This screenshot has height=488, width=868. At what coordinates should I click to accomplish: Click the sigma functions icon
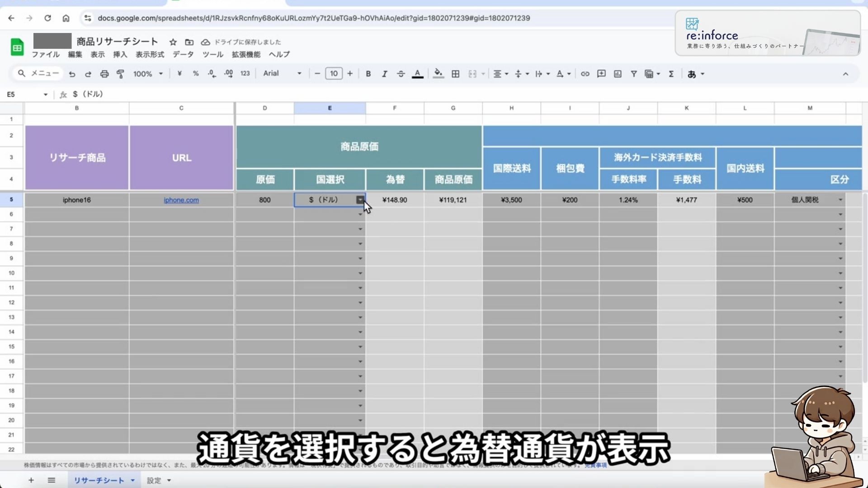pyautogui.click(x=671, y=74)
